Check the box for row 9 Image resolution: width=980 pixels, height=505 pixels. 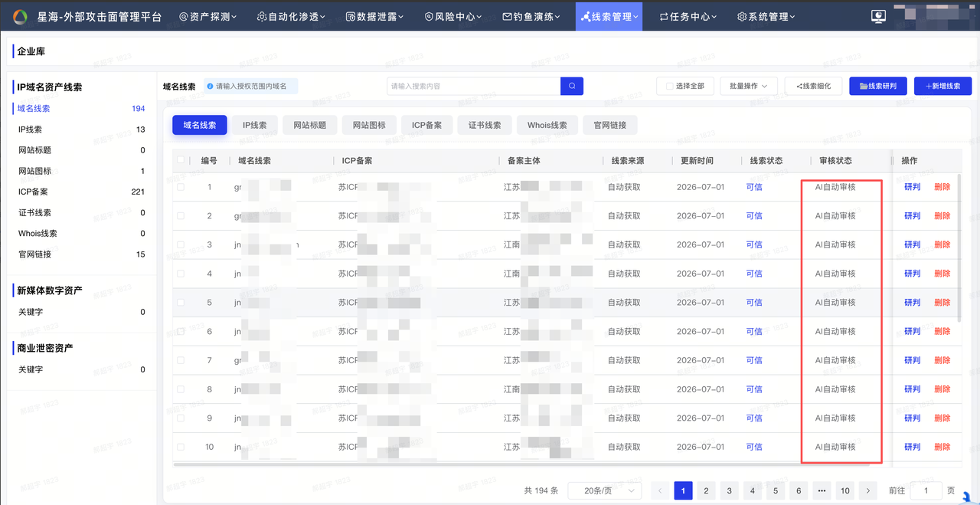[x=181, y=418]
